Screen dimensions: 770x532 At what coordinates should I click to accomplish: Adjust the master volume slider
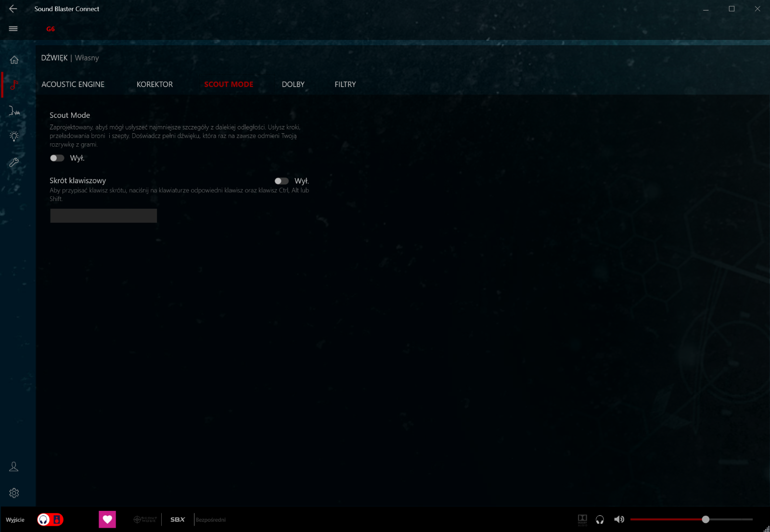706,519
